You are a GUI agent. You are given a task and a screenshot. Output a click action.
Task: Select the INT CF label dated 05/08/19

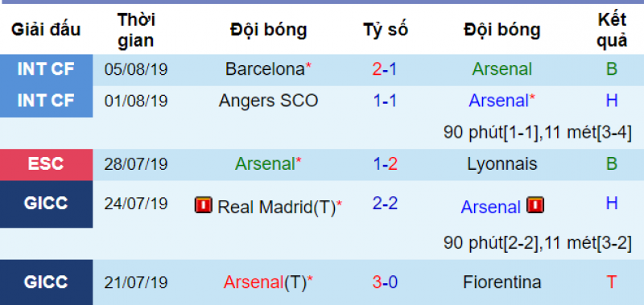pyautogui.click(x=47, y=70)
